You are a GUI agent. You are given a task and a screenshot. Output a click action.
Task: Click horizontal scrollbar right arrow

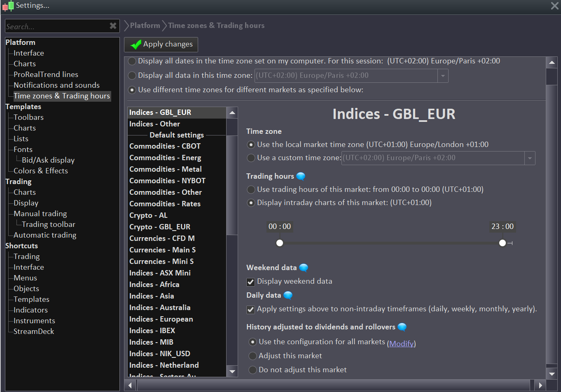point(540,385)
